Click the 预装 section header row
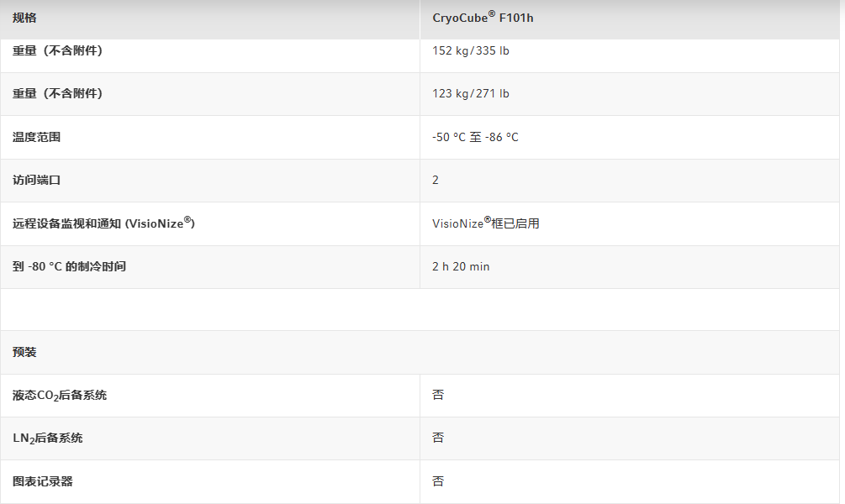 (24, 352)
